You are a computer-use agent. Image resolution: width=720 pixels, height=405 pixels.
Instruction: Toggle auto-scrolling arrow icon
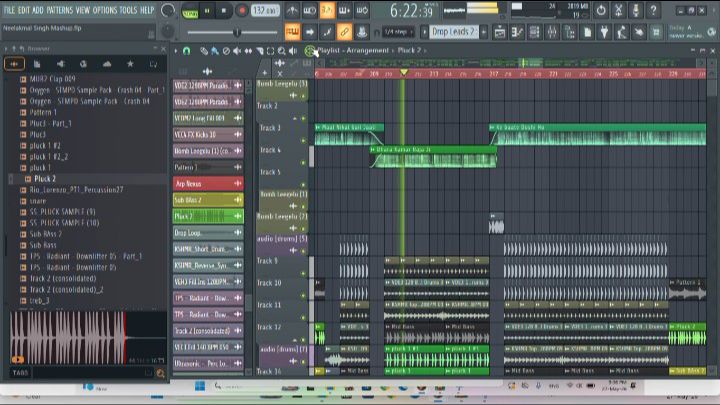pos(309,32)
